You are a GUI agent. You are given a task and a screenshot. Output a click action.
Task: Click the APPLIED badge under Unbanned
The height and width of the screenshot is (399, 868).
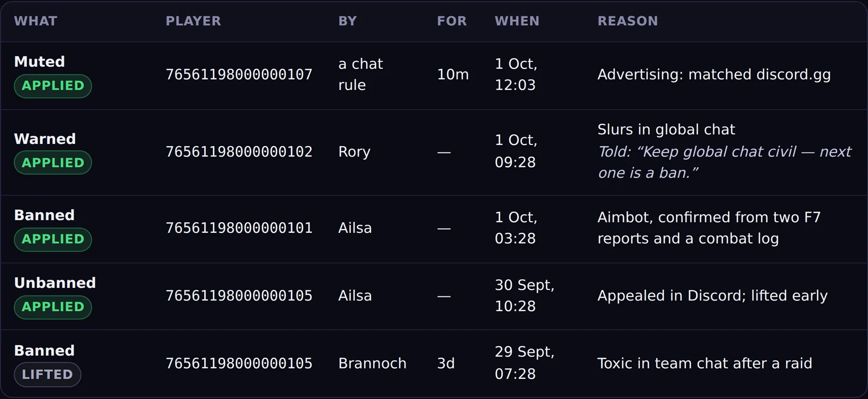(x=53, y=307)
